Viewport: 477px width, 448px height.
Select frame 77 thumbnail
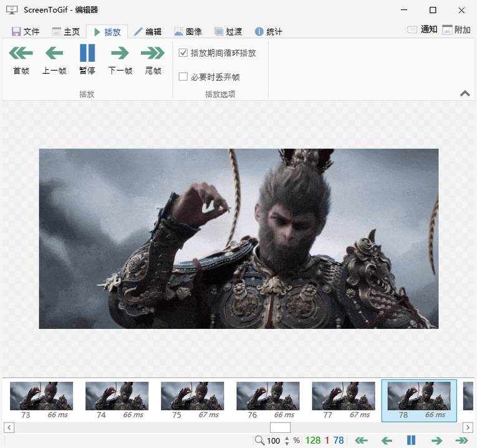(x=344, y=401)
